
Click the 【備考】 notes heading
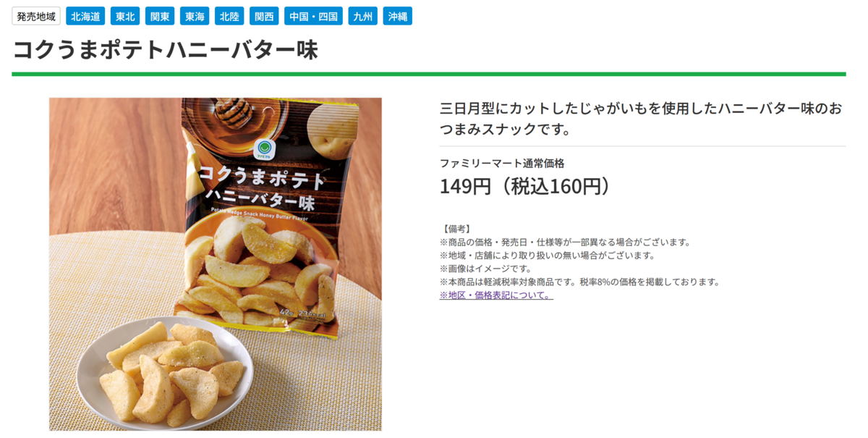(x=456, y=229)
